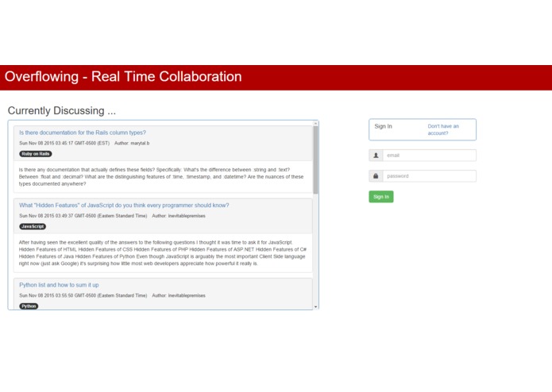552x392 pixels.
Task: Click the 'Overflowing - Real Time Collaboration' title
Action: click(123, 77)
